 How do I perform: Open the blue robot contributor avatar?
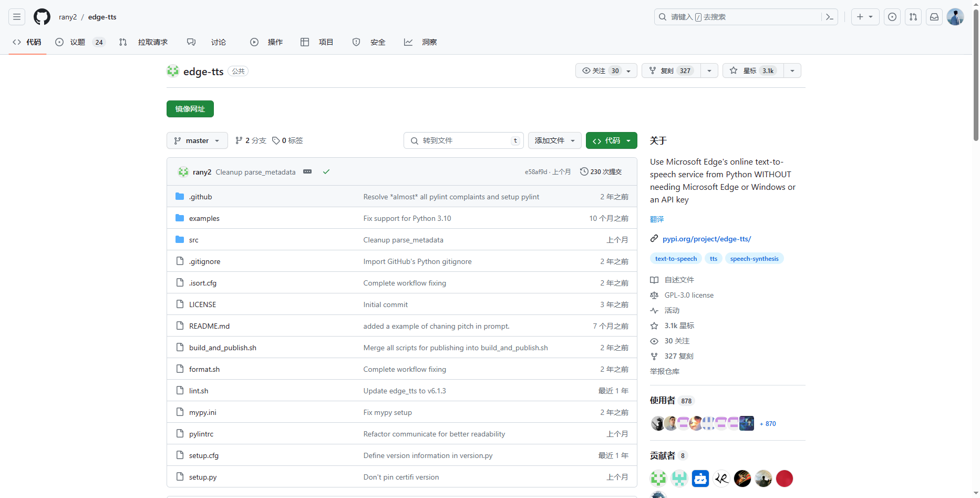[700, 479]
